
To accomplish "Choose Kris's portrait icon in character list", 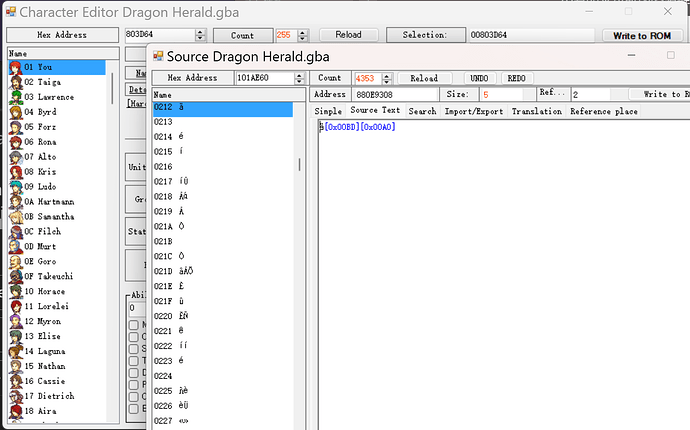I will 16,172.
